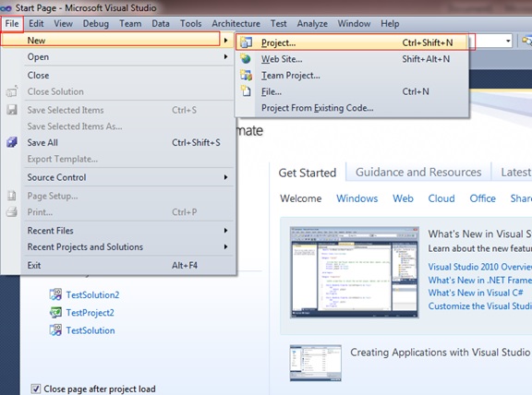This screenshot has height=395, width=532.
Task: Click the Save All disk icon
Action: [x=12, y=142]
